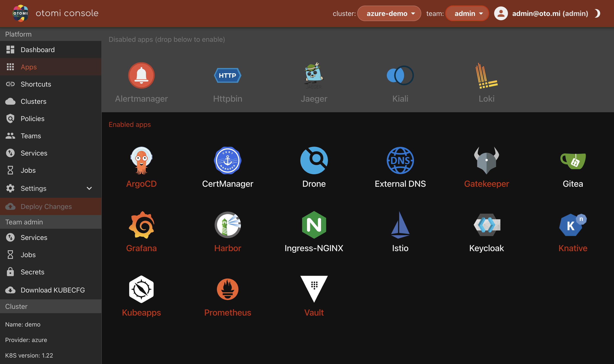Select the disabled Alertmanager bell icon
The height and width of the screenshot is (364, 614).
pos(141,75)
